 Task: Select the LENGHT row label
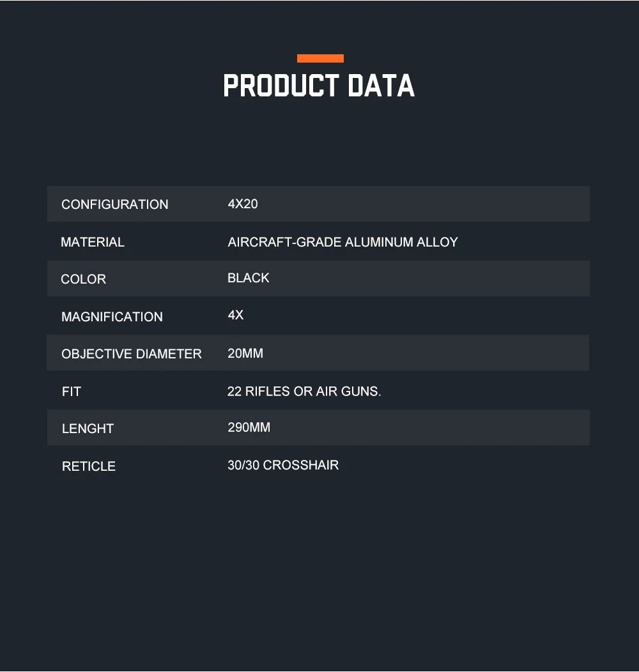pos(88,429)
